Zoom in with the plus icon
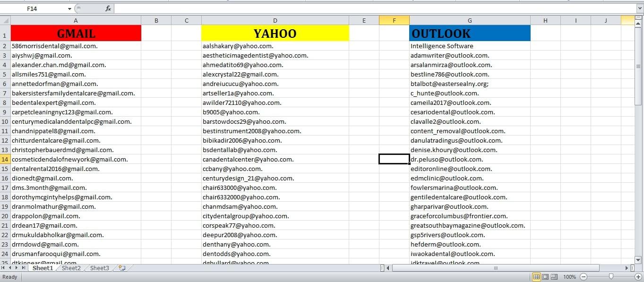644x282 pixels. point(638,277)
